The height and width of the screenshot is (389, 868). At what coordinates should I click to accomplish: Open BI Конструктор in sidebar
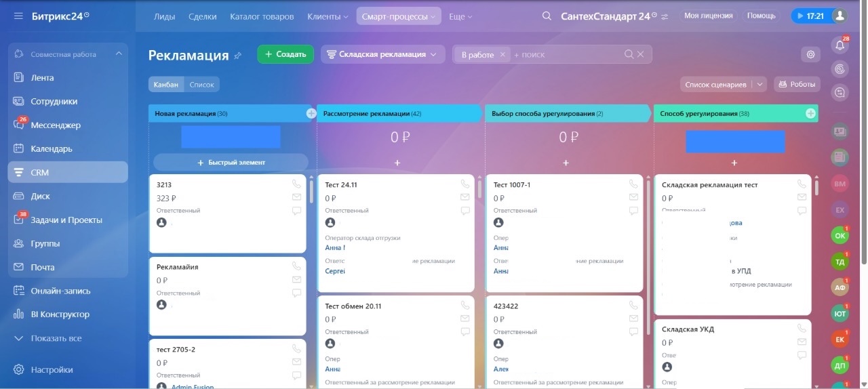tap(68, 314)
